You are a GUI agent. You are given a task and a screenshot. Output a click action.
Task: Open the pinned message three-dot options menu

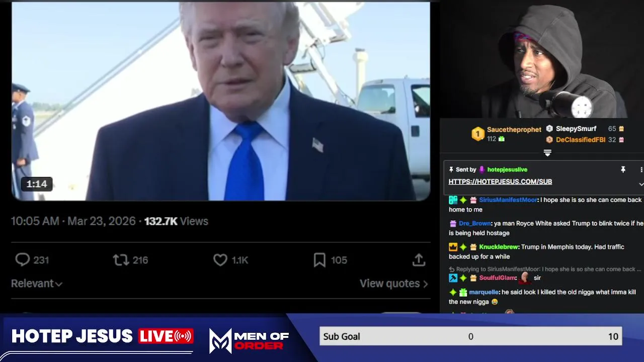(641, 169)
